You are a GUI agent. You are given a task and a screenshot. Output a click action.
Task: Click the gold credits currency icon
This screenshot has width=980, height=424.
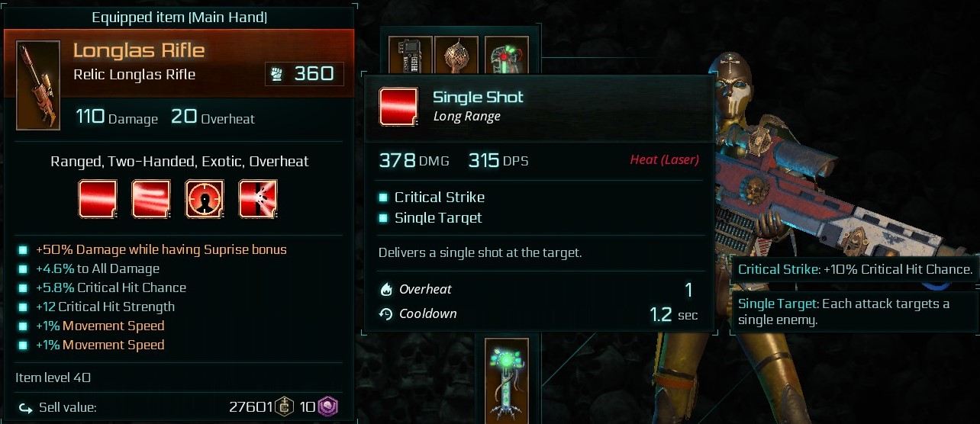[x=285, y=407]
